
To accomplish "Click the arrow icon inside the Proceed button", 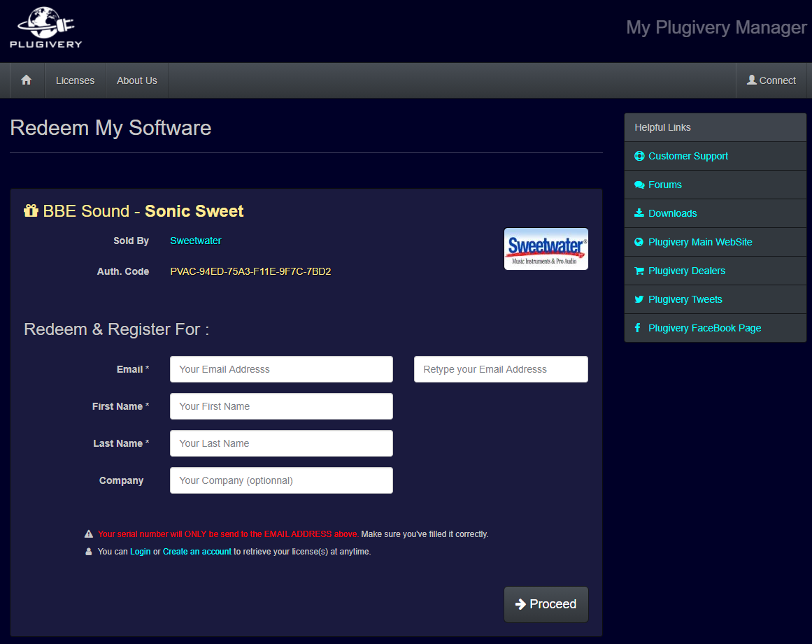I will click(522, 604).
